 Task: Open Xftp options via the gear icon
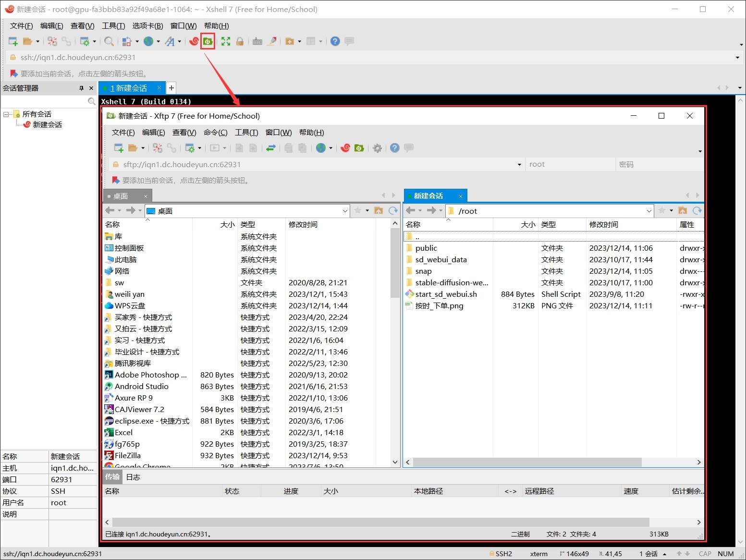click(x=377, y=148)
